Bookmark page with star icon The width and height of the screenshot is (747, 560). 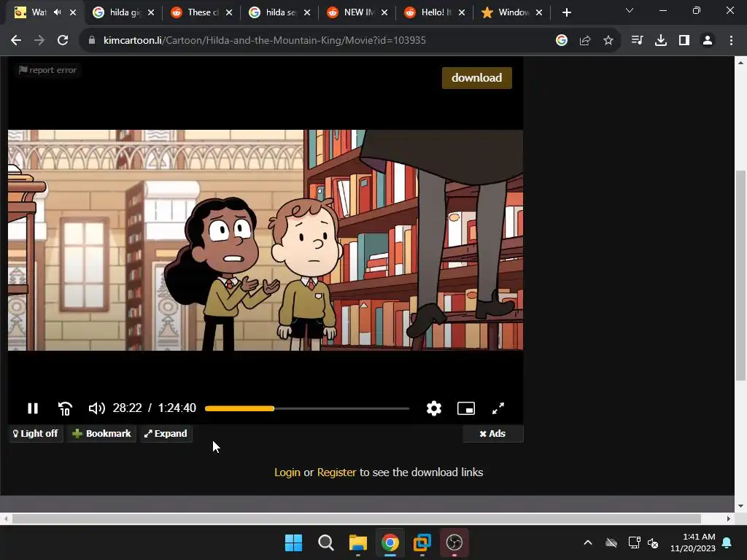tap(608, 40)
